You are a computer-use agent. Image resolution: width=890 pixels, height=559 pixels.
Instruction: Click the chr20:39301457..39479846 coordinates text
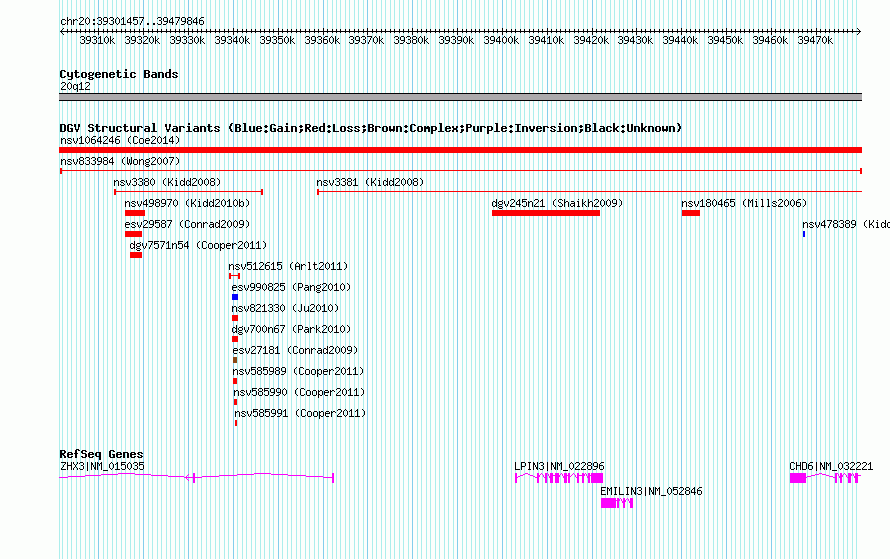[132, 21]
